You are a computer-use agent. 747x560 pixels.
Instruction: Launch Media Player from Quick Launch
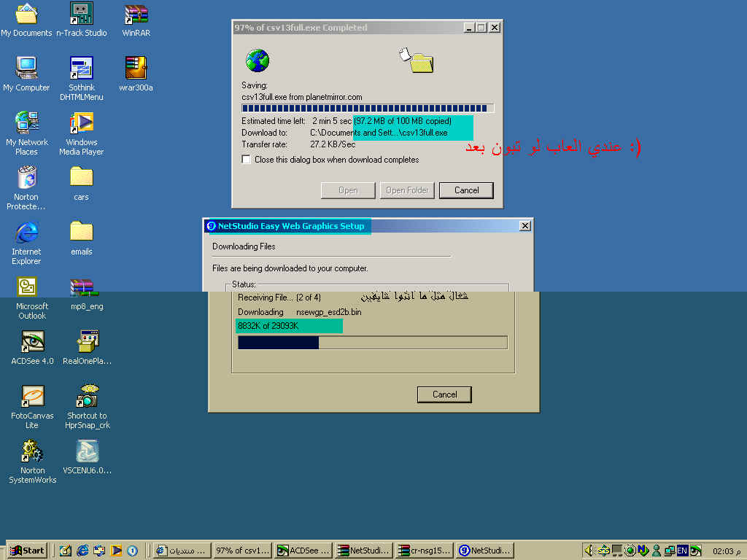click(116, 551)
